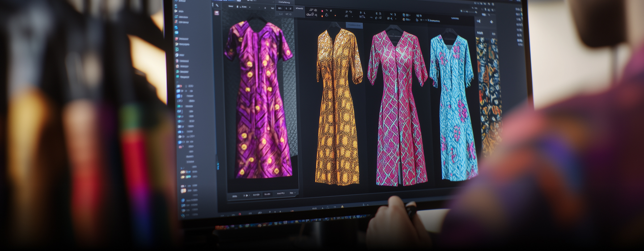The width and height of the screenshot is (644, 251).
Task: Select the purple dress preview
Action: [x=259, y=100]
